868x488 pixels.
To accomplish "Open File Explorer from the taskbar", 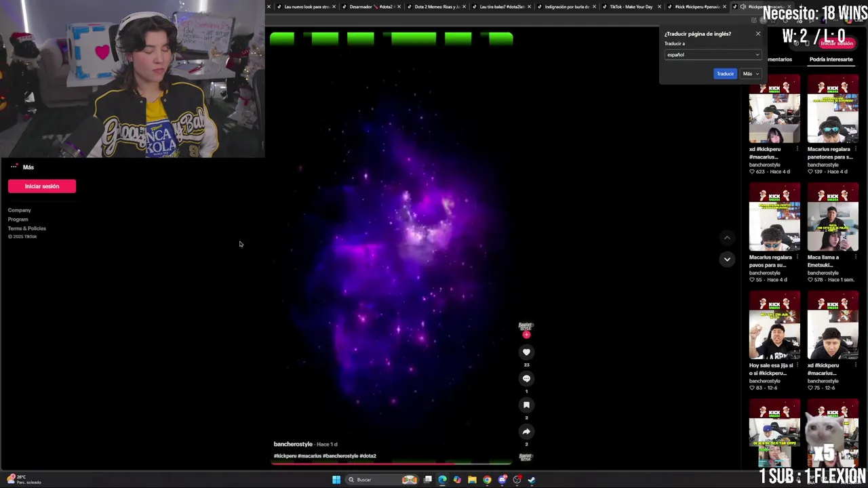I will [472, 480].
